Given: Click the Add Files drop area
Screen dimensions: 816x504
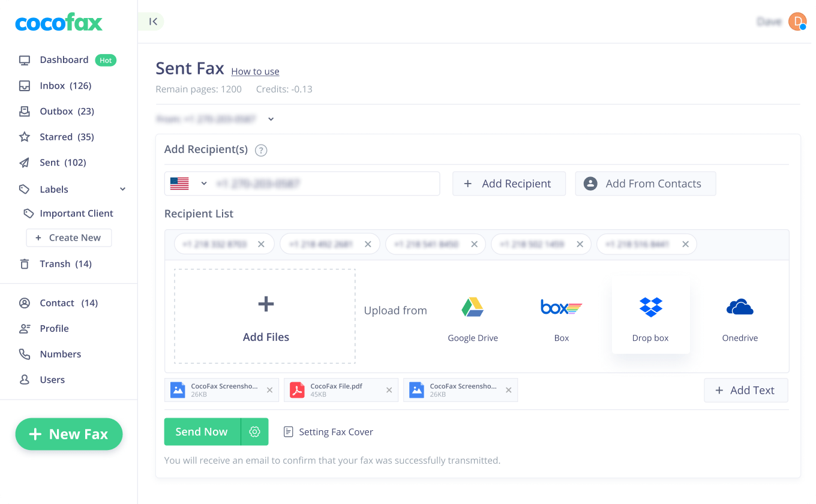Looking at the screenshot, I should pyautogui.click(x=265, y=316).
